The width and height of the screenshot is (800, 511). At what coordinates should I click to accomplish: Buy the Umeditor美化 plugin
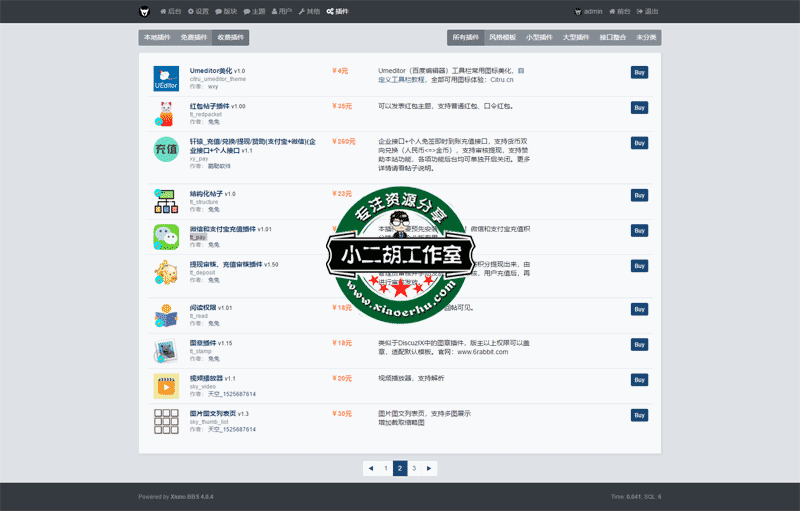639,72
